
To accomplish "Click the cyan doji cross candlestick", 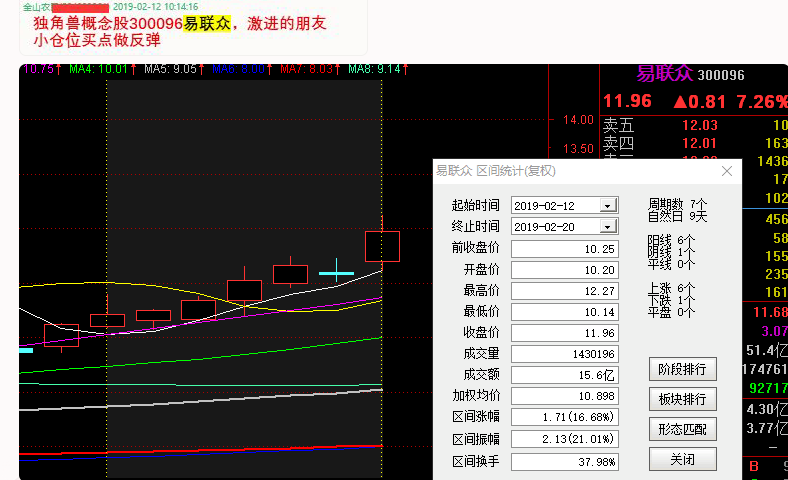I will [x=336, y=271].
